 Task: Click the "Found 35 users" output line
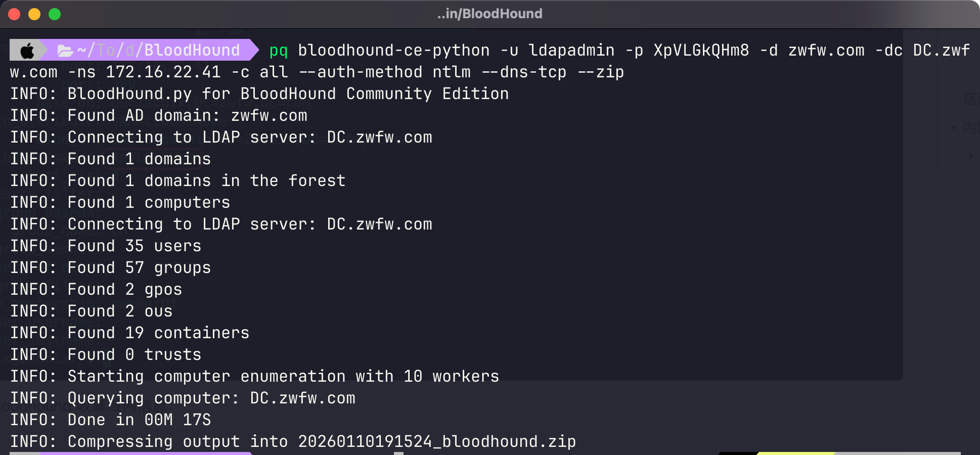(x=134, y=246)
